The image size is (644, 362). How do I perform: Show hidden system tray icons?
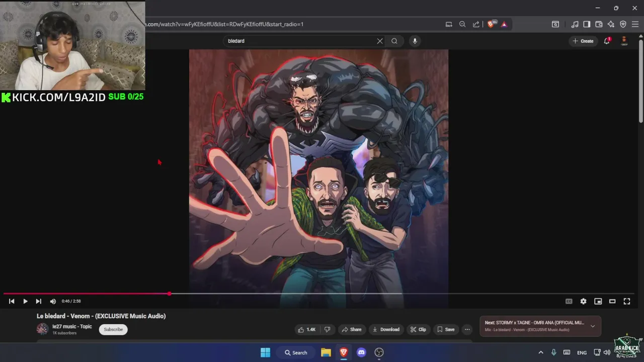[541, 352]
